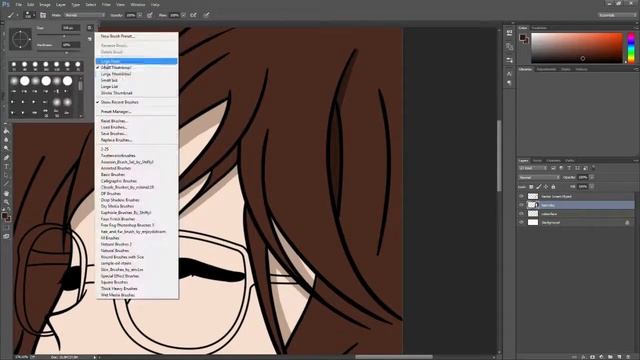Open the Image menu
Image resolution: width=640 pixels, height=360 pixels.
click(x=44, y=4)
